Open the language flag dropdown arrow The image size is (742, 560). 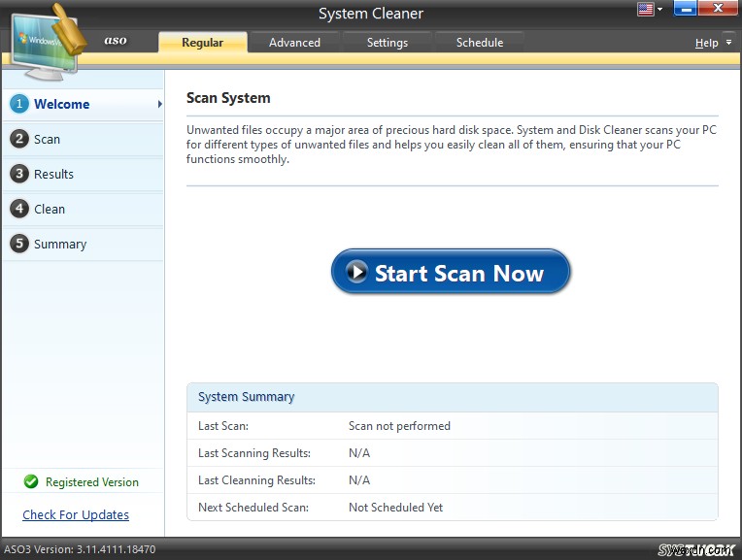[x=659, y=9]
